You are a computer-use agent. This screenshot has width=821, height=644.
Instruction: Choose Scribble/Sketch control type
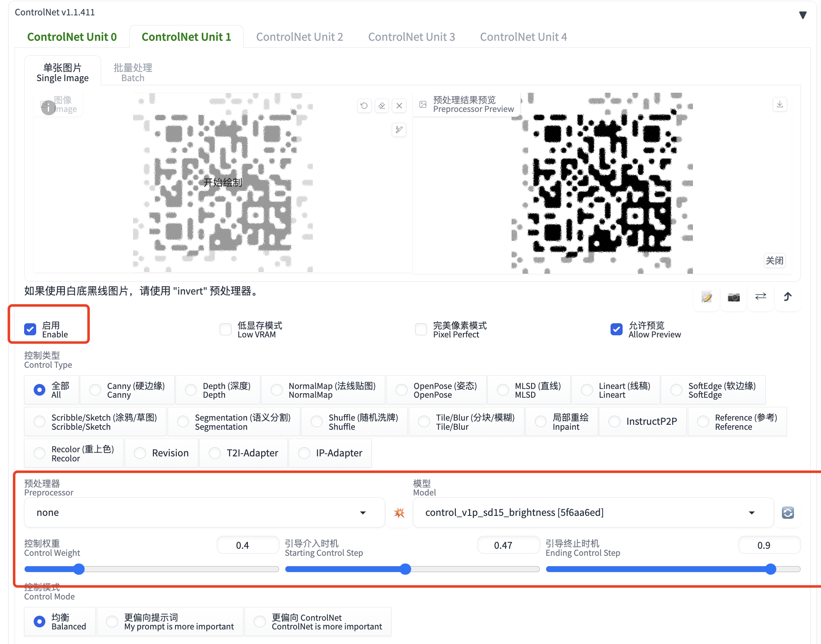(95, 421)
